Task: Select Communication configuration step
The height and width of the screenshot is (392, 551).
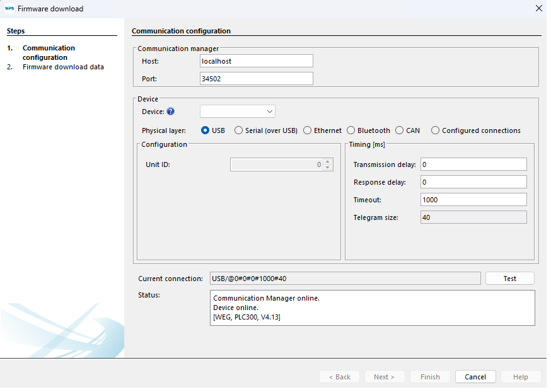Action: click(49, 52)
